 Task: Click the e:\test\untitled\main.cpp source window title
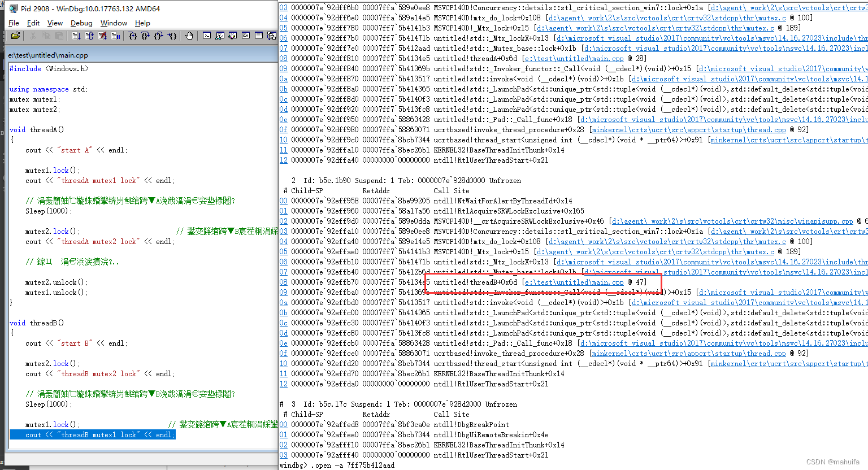[x=48, y=55]
